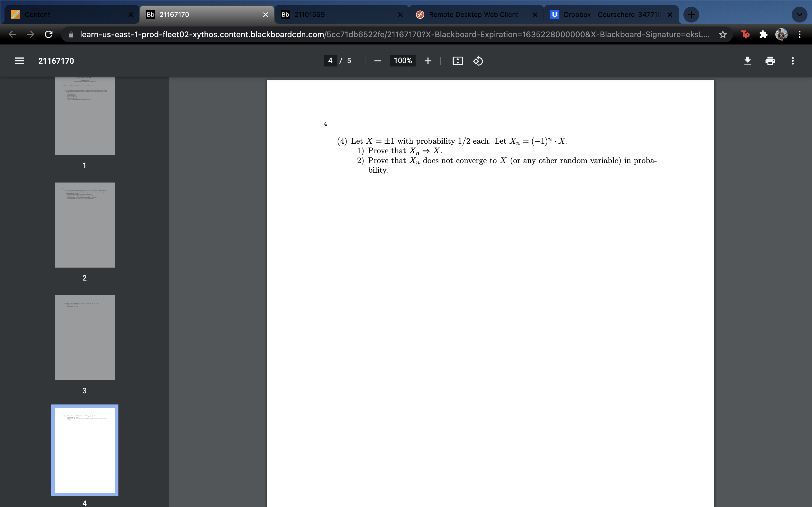Open Chrome's three-dot browser menu
812x507 pixels.
(800, 34)
